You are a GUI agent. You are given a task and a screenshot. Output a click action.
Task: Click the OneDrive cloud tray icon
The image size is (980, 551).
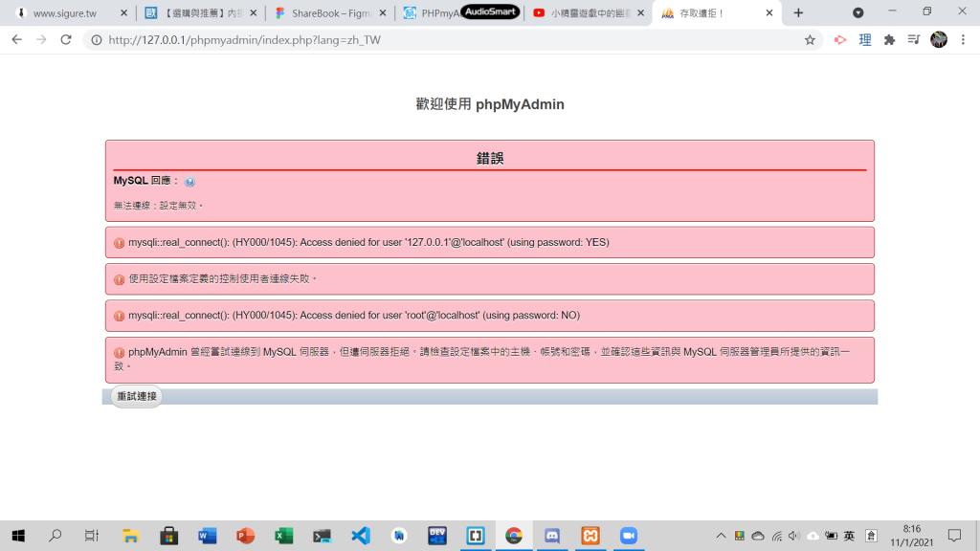pos(758,536)
